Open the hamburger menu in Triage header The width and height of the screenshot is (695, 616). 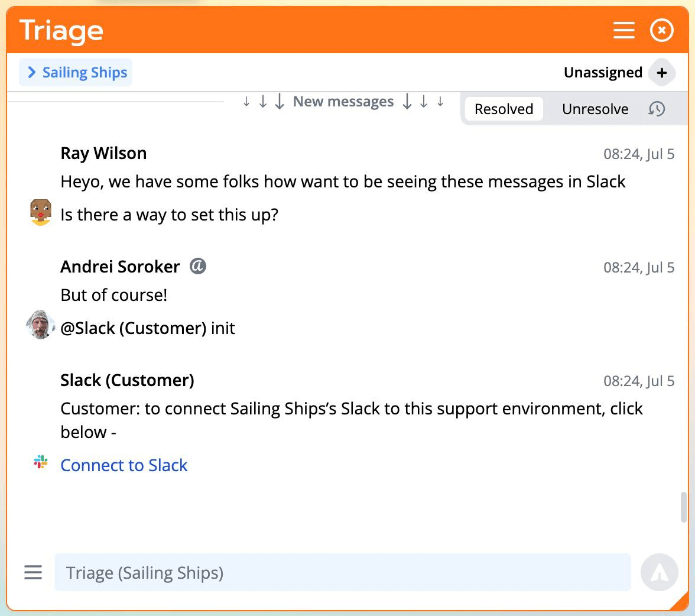[623, 30]
